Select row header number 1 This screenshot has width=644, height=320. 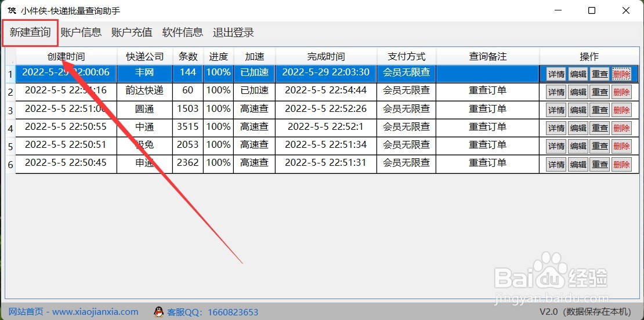[10, 74]
